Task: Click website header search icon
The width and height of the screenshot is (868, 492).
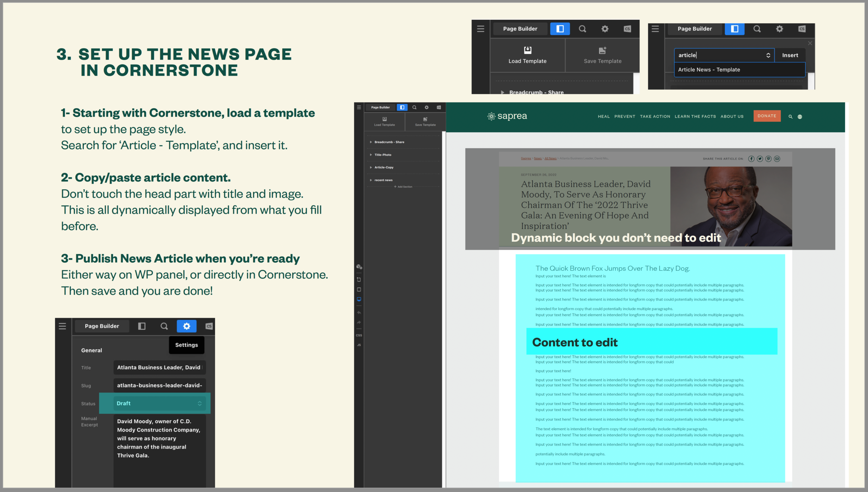Action: [x=790, y=117]
